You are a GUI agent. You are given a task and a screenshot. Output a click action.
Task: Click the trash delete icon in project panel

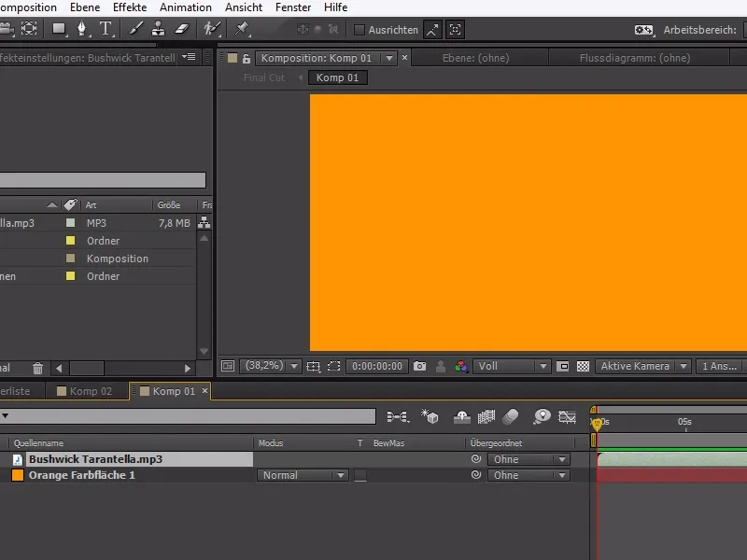[37, 368]
